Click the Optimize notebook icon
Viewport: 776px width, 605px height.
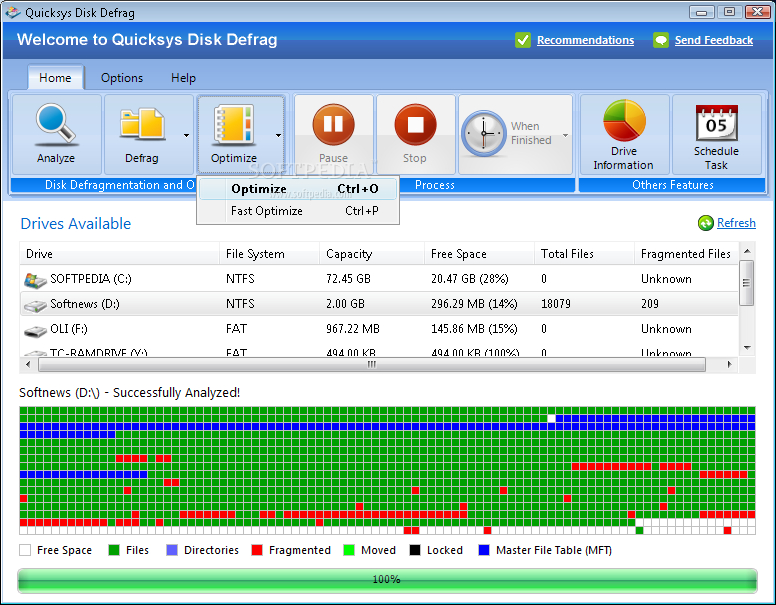[234, 124]
